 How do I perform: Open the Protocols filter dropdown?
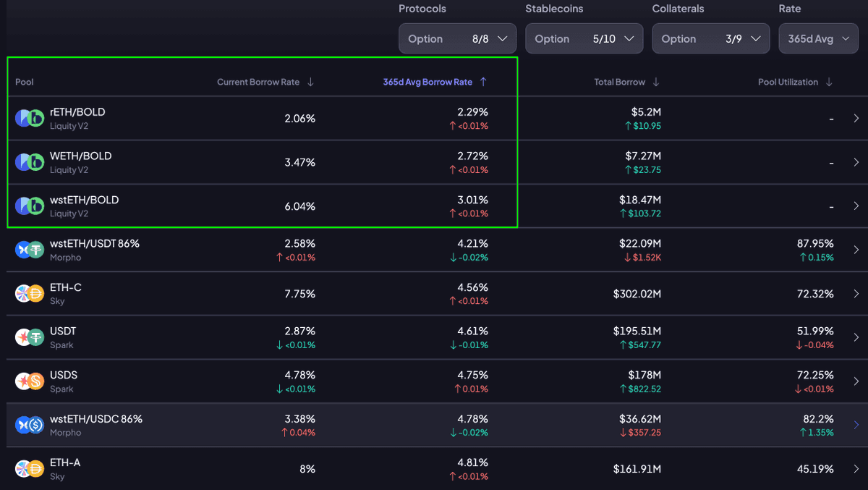click(x=457, y=38)
